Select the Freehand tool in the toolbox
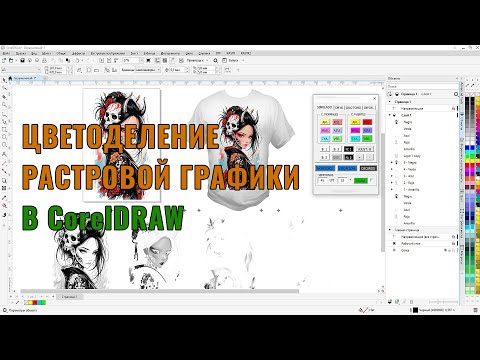The height and width of the screenshot is (360, 480). pyautogui.click(x=4, y=114)
